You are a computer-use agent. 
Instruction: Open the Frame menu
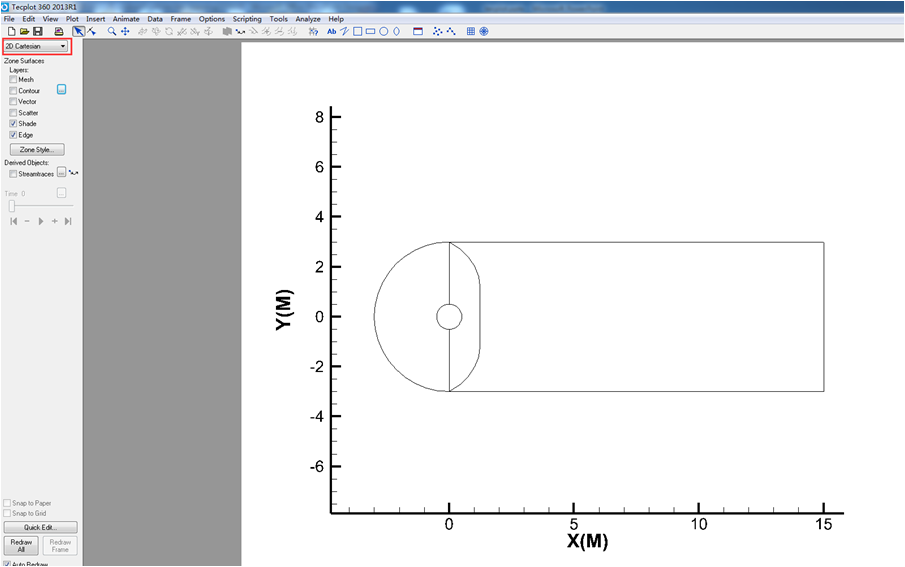pyautogui.click(x=181, y=19)
